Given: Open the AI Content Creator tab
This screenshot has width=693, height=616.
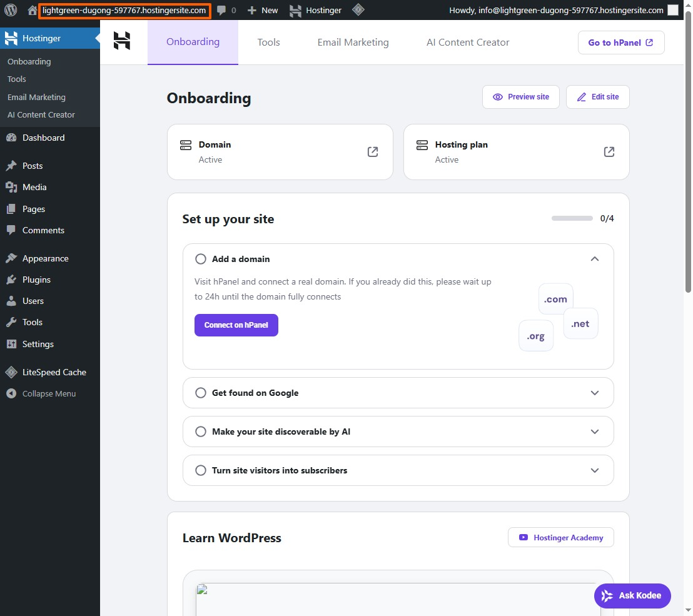Looking at the screenshot, I should [468, 43].
